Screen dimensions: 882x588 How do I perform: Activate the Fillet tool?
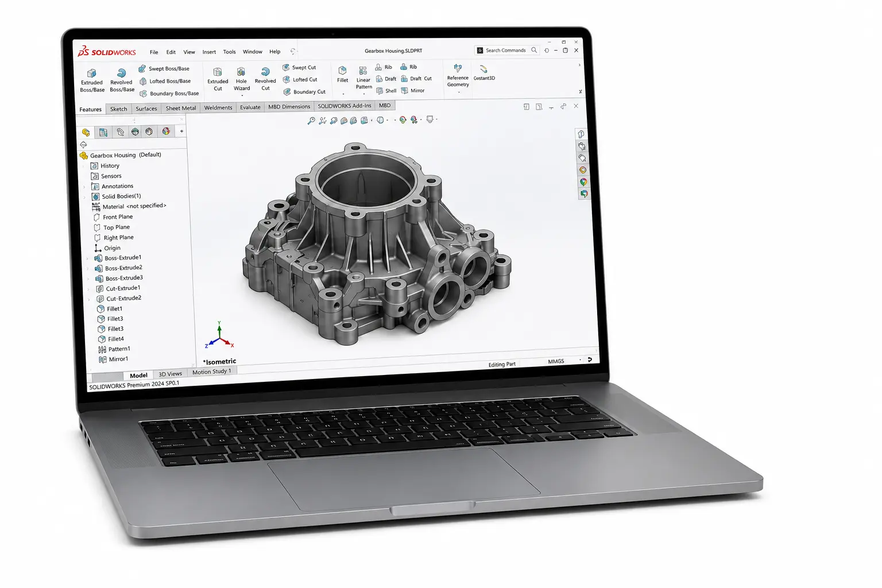(343, 75)
